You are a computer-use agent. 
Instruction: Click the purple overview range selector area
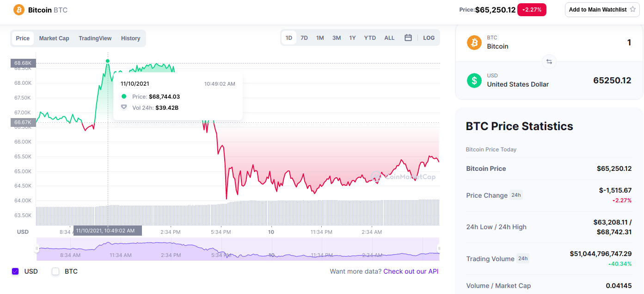[x=238, y=249]
